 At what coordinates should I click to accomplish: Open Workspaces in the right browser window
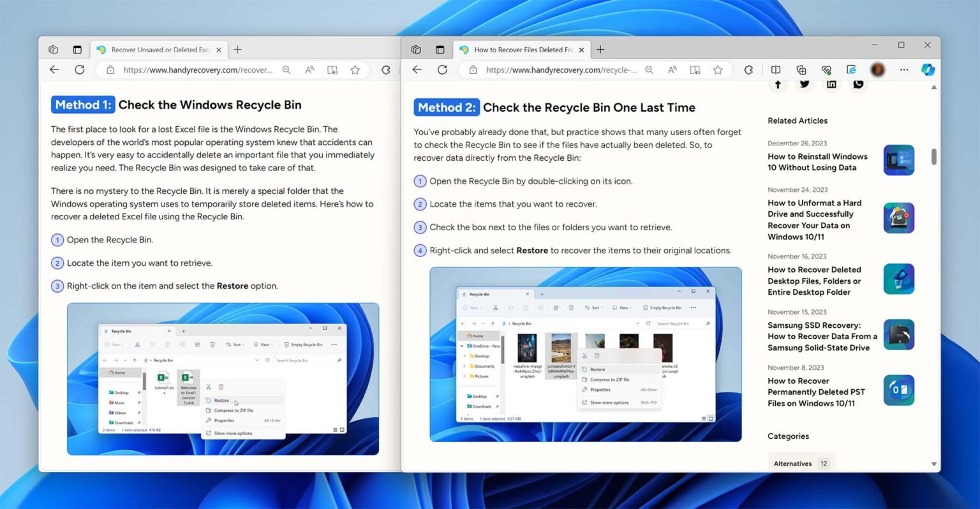pos(416,50)
